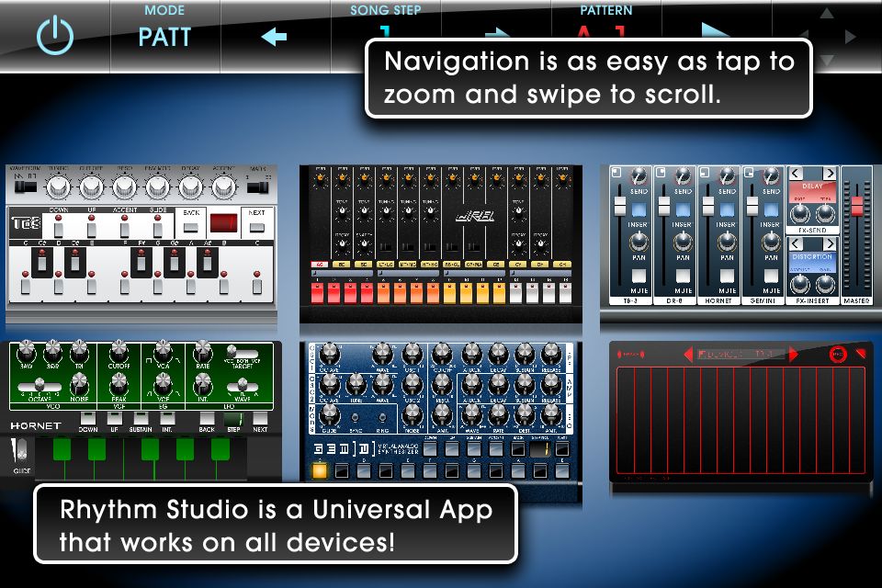Viewport: 882px width, 588px height.
Task: Adjust the TB-3 Tuning knob
Action: click(x=58, y=187)
